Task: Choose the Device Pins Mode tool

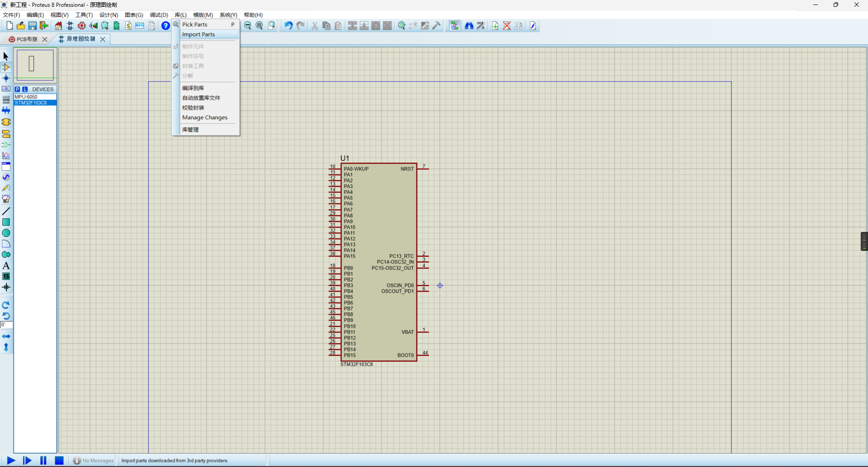Action: click(6, 145)
